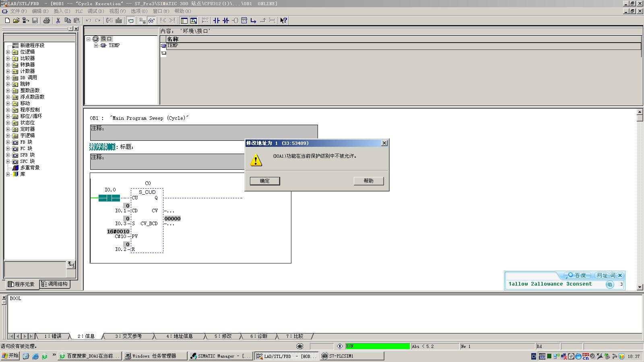Click the print icon in toolbar

coord(47,21)
